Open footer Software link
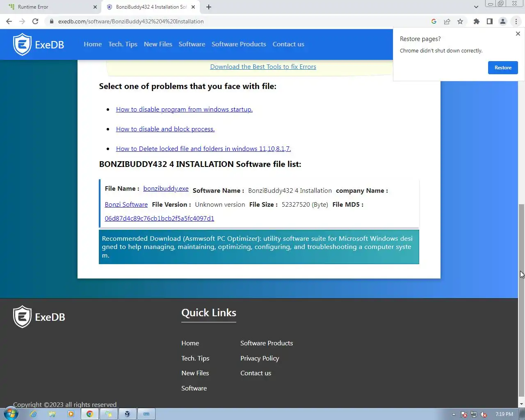This screenshot has width=525, height=420. click(x=194, y=388)
